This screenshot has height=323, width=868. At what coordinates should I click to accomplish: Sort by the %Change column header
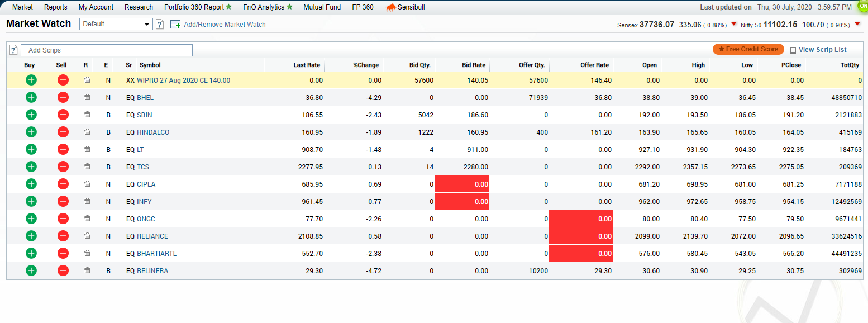(x=366, y=65)
